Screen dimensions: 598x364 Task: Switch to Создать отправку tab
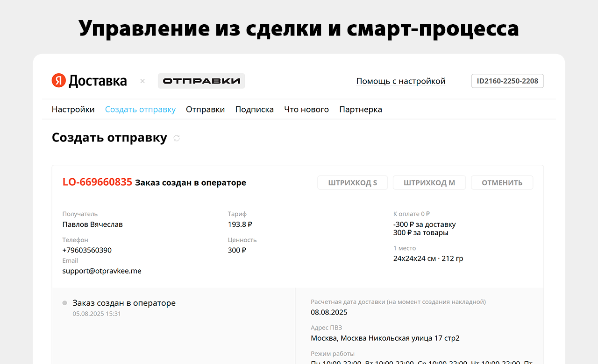140,109
